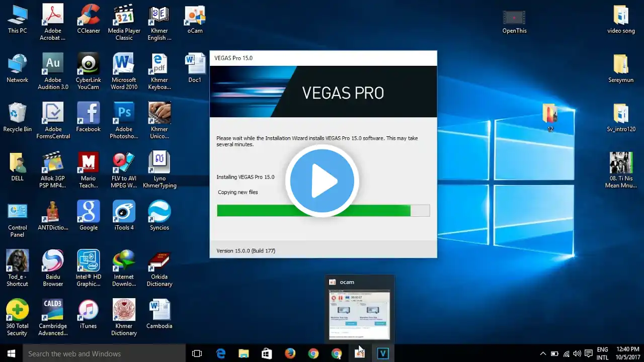Select the Tod_e Shortcut icon
Screen dimensions: 644x362
[x=17, y=269]
